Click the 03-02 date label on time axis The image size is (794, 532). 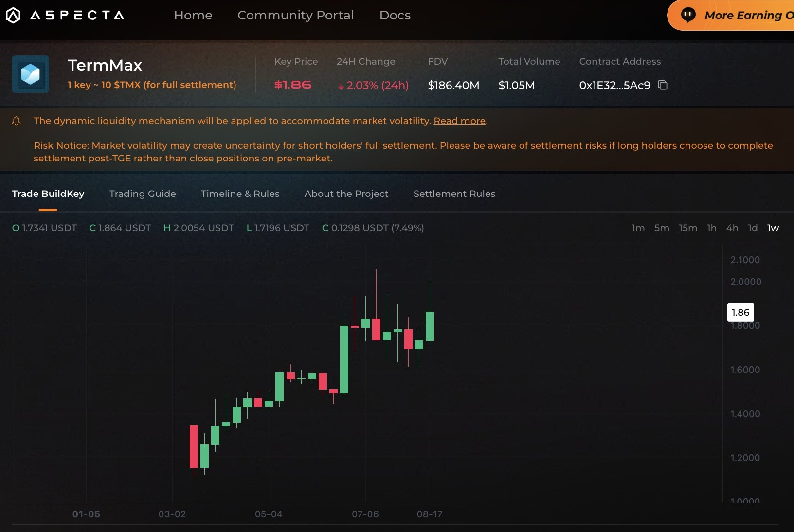(172, 514)
